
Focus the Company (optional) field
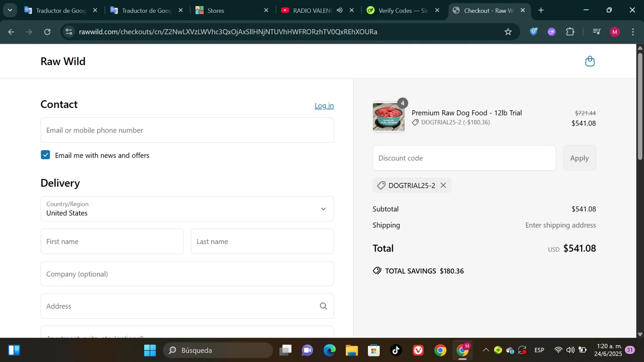click(187, 274)
